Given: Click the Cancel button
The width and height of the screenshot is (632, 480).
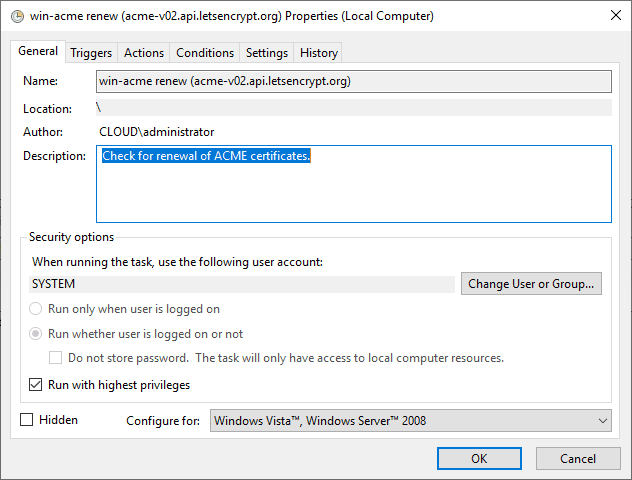Looking at the screenshot, I should (x=578, y=458).
